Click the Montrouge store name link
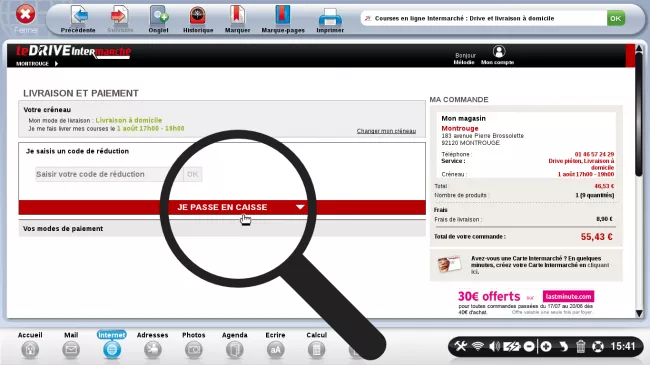650x365 pixels. coord(460,128)
